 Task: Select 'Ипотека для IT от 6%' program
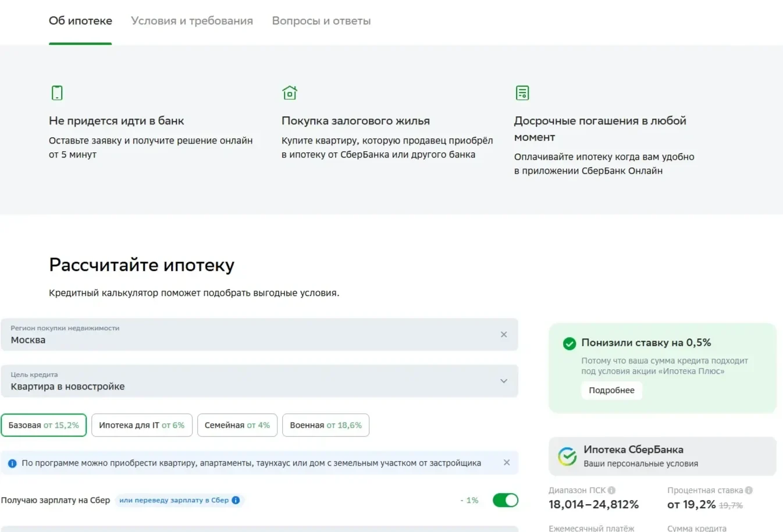click(141, 425)
